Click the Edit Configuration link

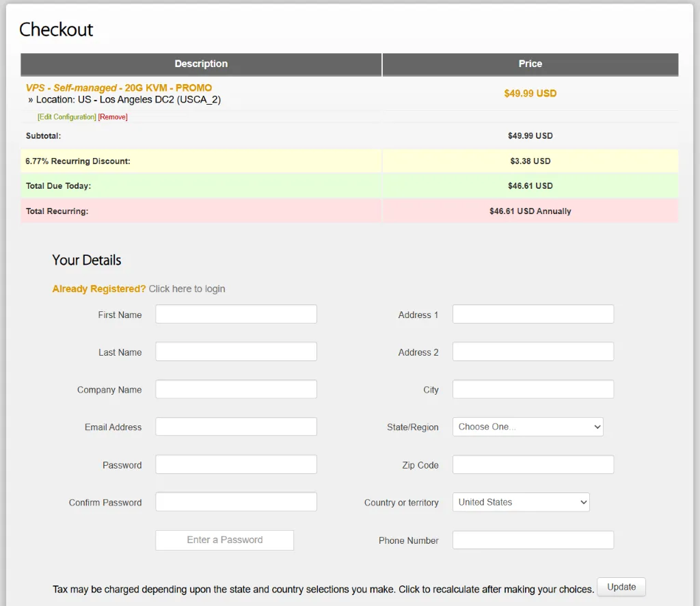pos(67,117)
